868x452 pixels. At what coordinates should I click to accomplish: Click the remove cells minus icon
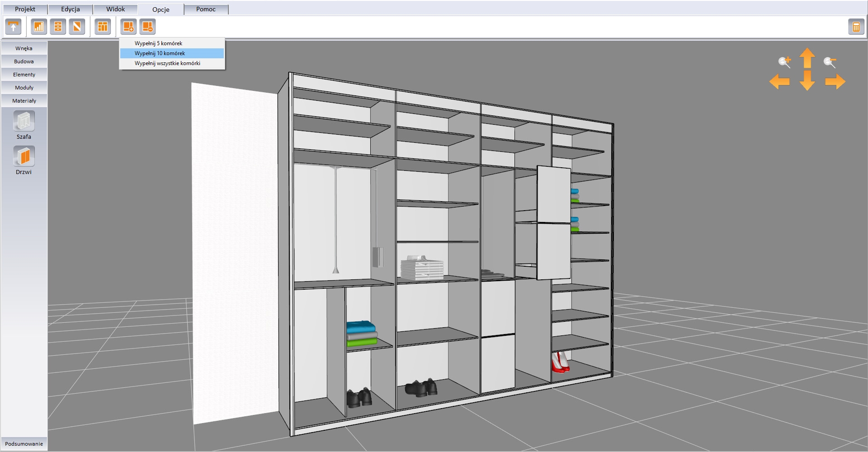[147, 27]
